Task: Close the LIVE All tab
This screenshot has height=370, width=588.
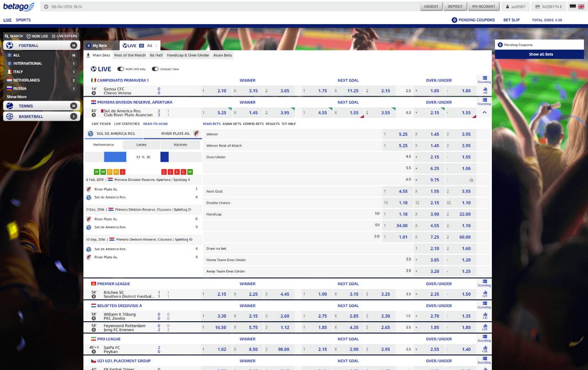Action: [156, 46]
